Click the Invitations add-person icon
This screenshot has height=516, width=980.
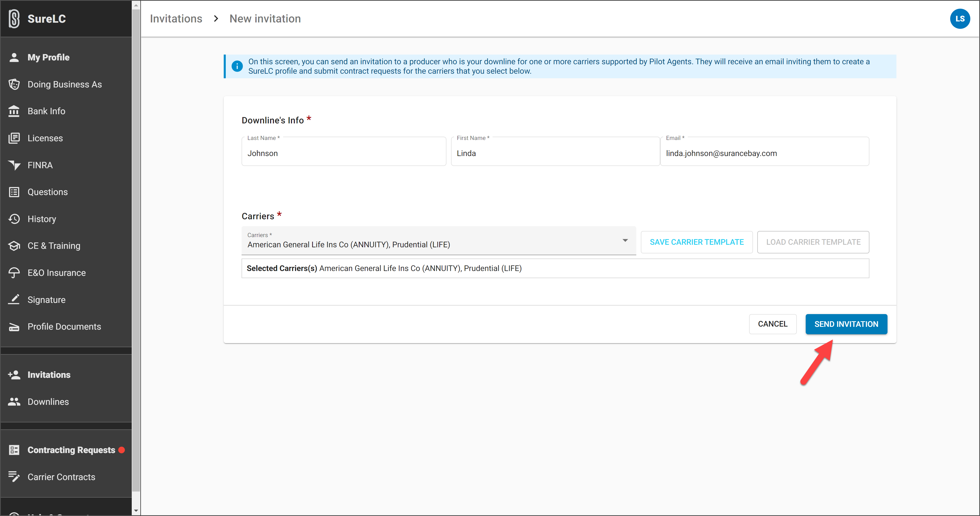pos(14,375)
